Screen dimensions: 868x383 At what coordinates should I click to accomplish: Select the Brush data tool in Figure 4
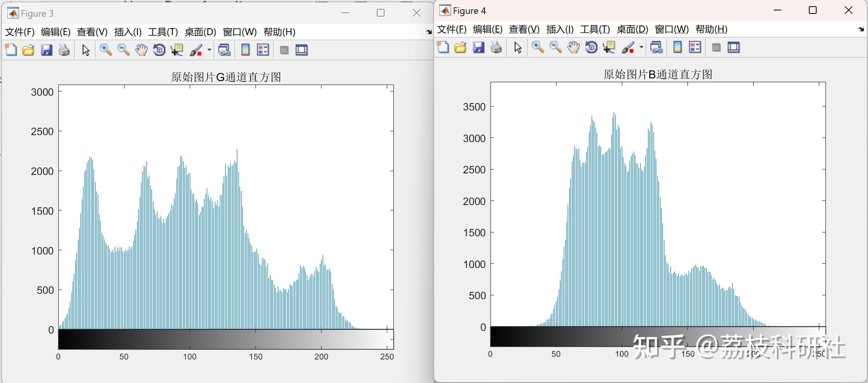click(628, 47)
